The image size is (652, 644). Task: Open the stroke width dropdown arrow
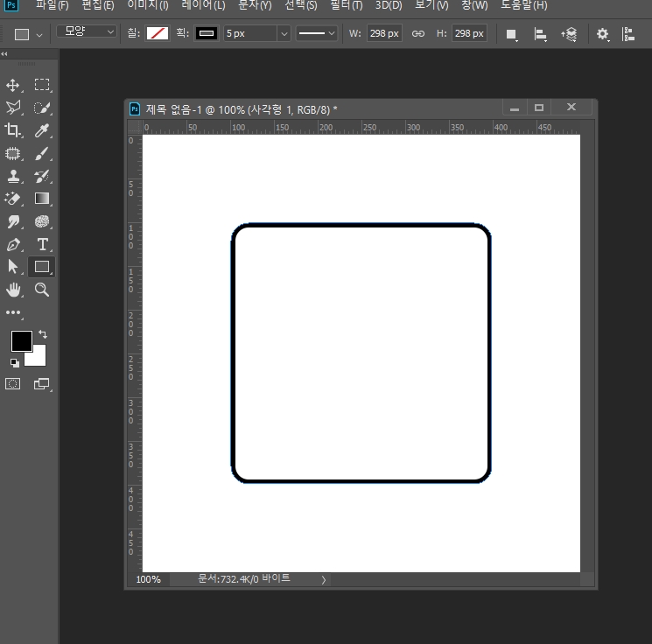click(284, 33)
